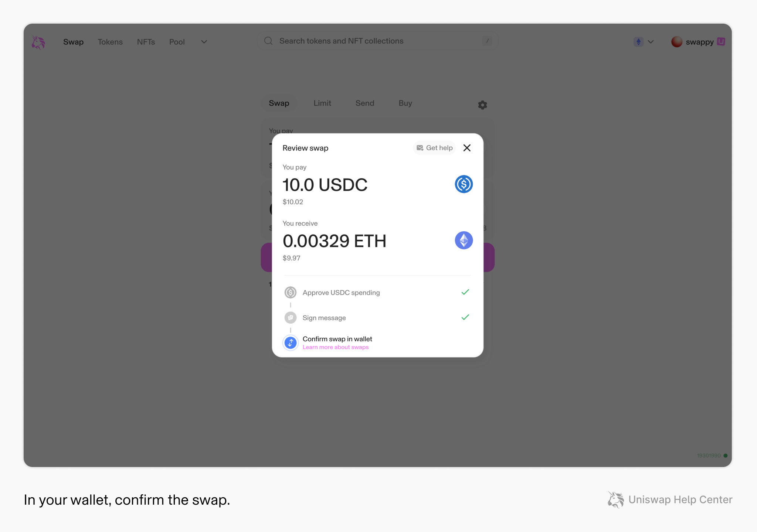Image resolution: width=757 pixels, height=532 pixels.
Task: Close the Review swap dialog
Action: pos(467,148)
